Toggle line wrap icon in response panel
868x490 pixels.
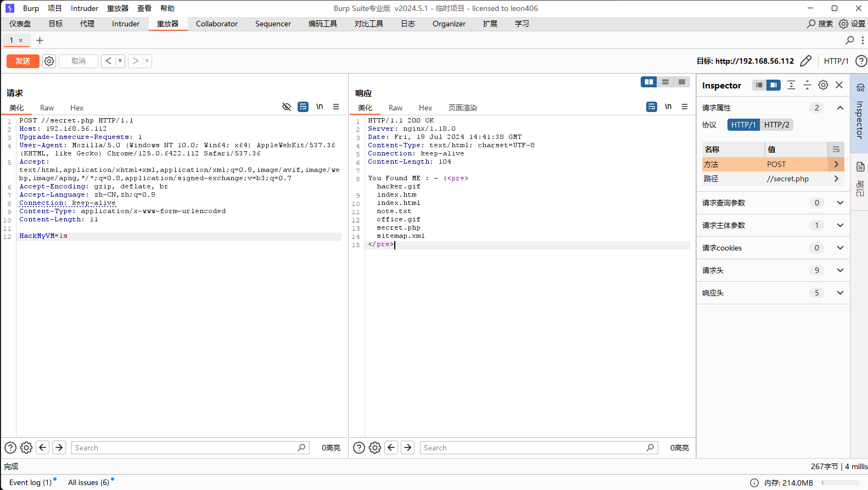tap(651, 107)
